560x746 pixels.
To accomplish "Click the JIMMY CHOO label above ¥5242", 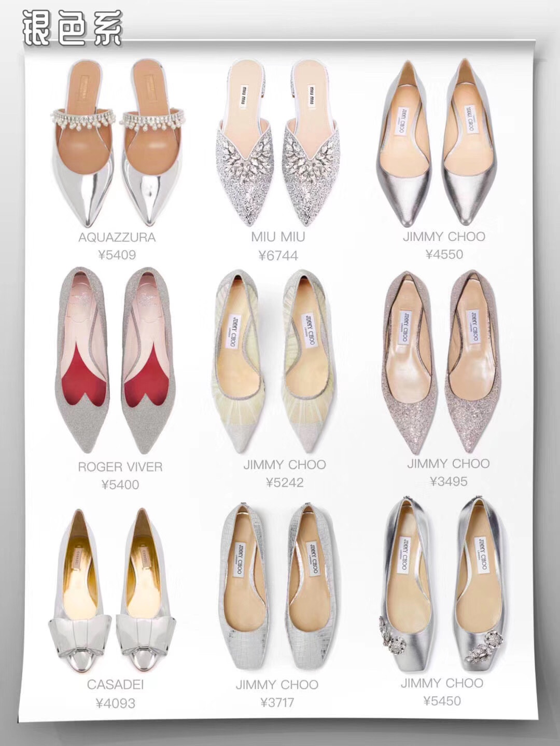I will pos(285,464).
